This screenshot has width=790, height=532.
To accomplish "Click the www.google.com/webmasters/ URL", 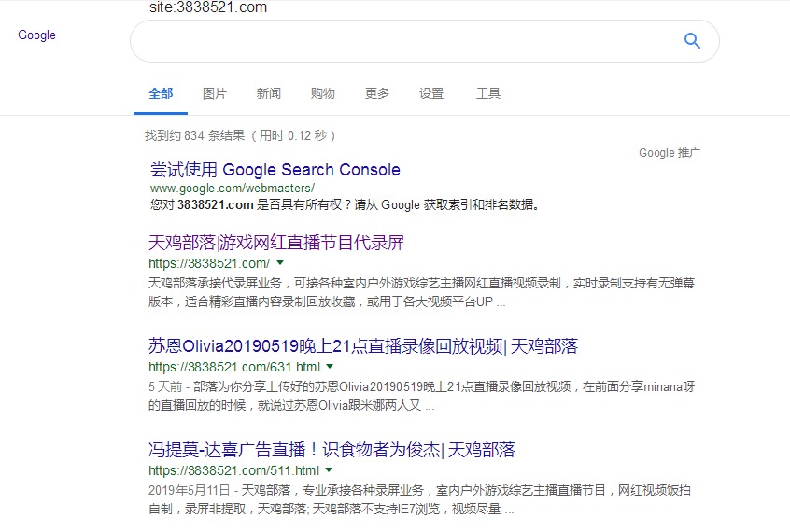I will (233, 188).
